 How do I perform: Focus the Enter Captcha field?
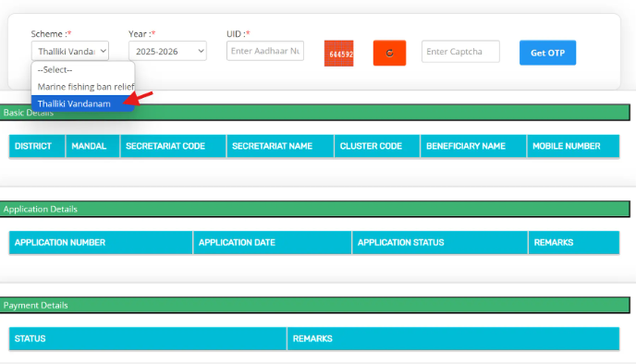460,52
